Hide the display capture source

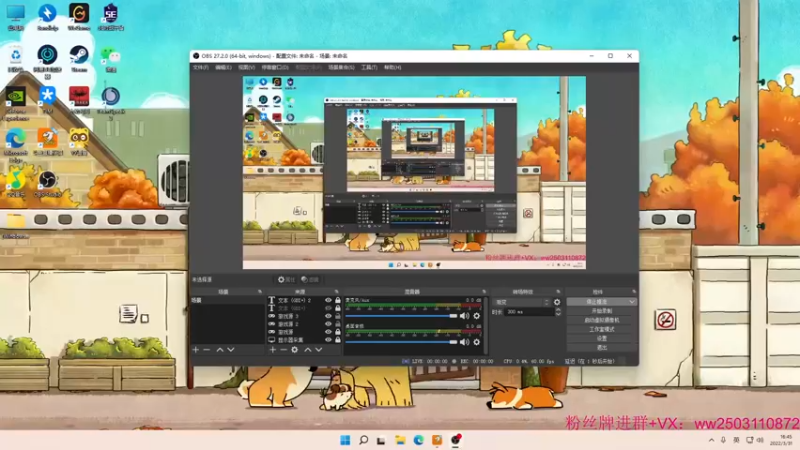[329, 340]
